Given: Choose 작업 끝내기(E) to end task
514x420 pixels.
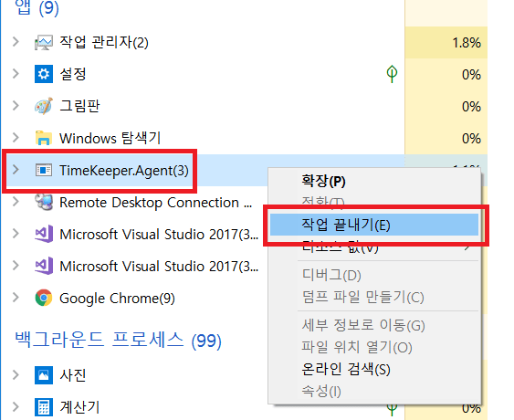Looking at the screenshot, I should tap(374, 225).
